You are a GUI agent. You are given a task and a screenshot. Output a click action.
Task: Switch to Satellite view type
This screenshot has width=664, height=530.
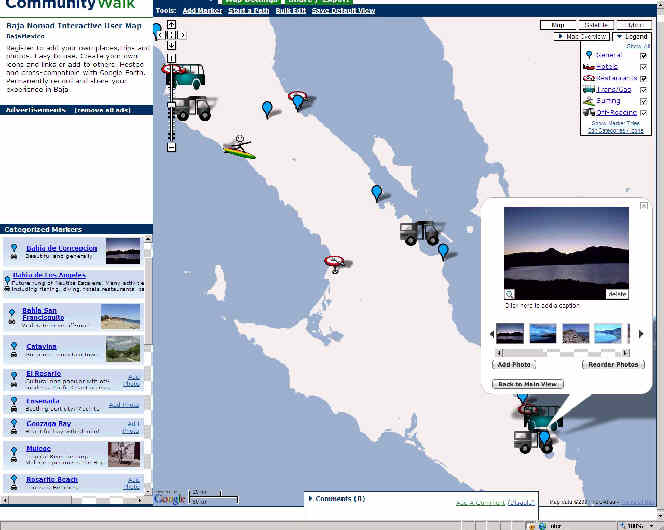click(x=596, y=25)
